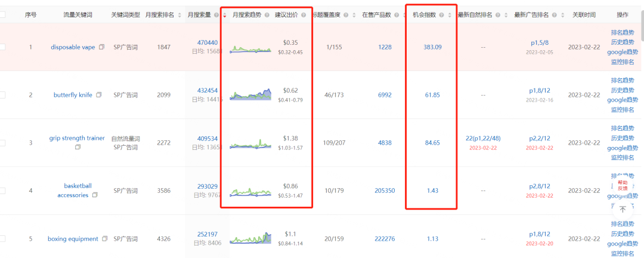Viewport: 644px width, 258px height.
Task: Click the back-to-top arrow button
Action: 623,210
